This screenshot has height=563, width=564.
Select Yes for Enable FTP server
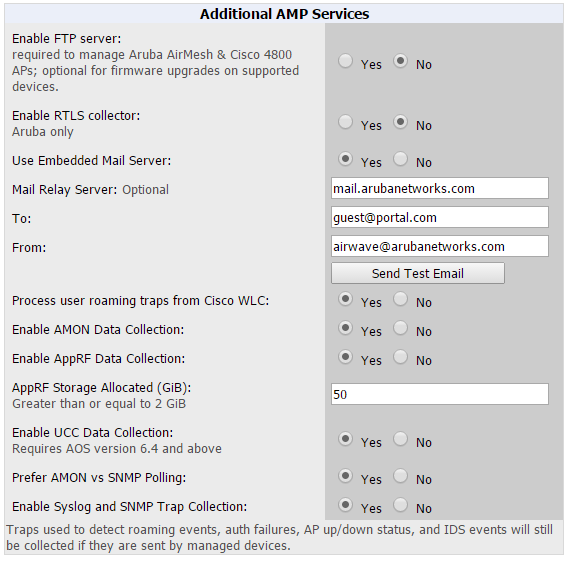coord(345,61)
